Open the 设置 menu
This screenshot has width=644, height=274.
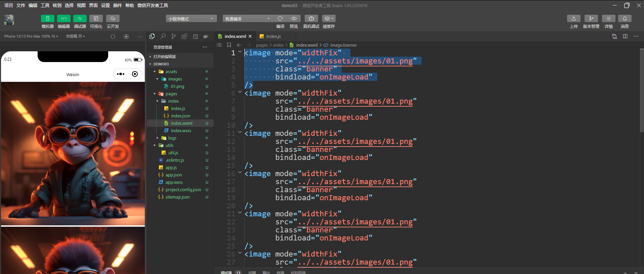pos(105,5)
